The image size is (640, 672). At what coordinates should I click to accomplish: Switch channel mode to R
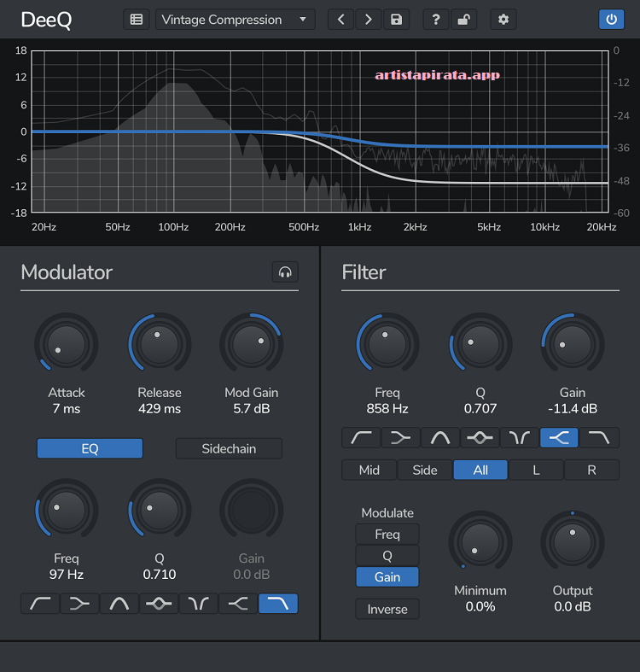tap(591, 470)
